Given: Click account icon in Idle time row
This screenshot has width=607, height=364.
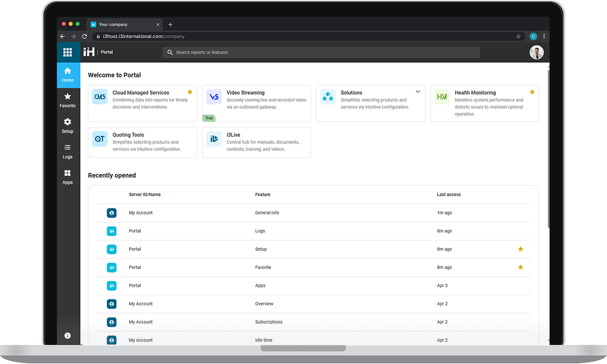Looking at the screenshot, I should click(x=112, y=340).
